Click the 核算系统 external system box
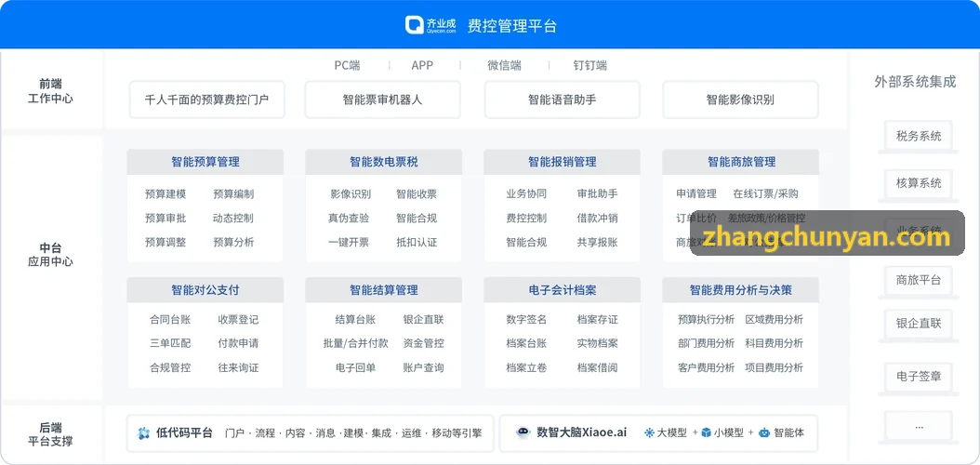 click(918, 183)
